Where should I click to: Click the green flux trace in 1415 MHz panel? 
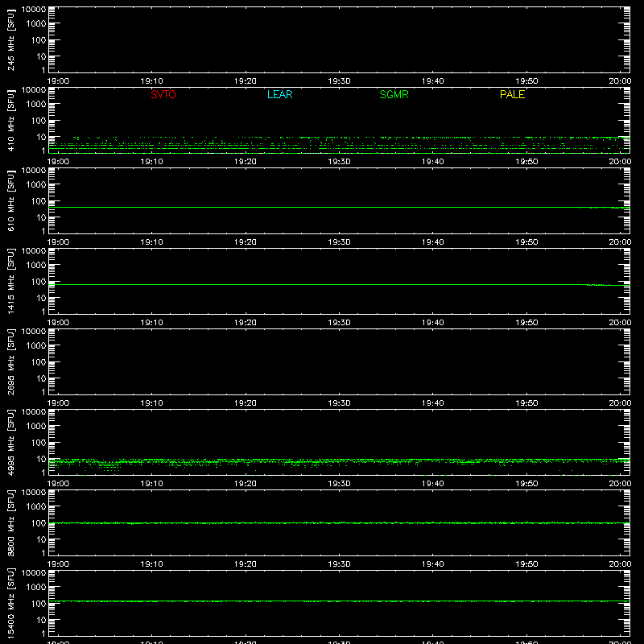pyautogui.click(x=339, y=284)
